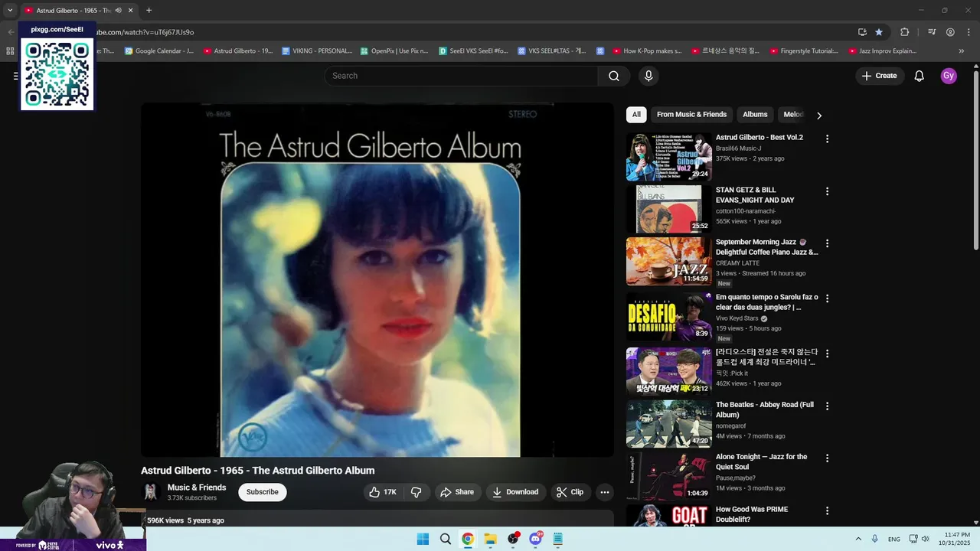Open Stan Getz & Bill Evans thumbnail

669,209
